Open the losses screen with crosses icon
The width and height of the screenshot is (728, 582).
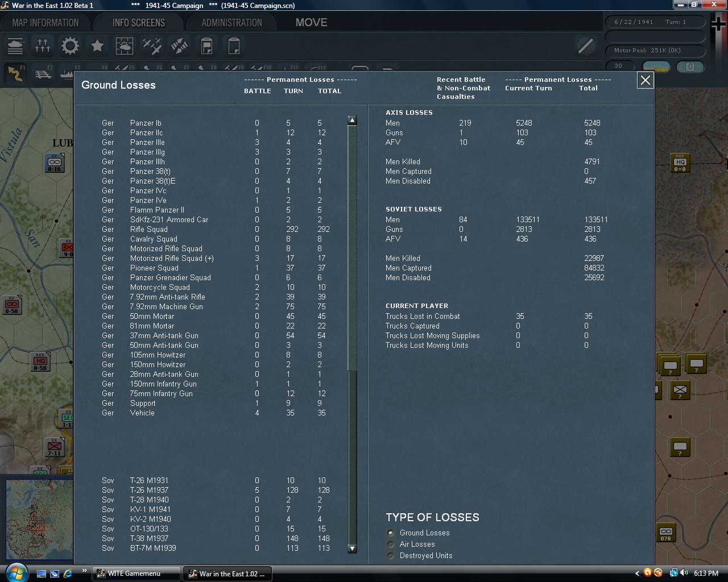click(43, 45)
